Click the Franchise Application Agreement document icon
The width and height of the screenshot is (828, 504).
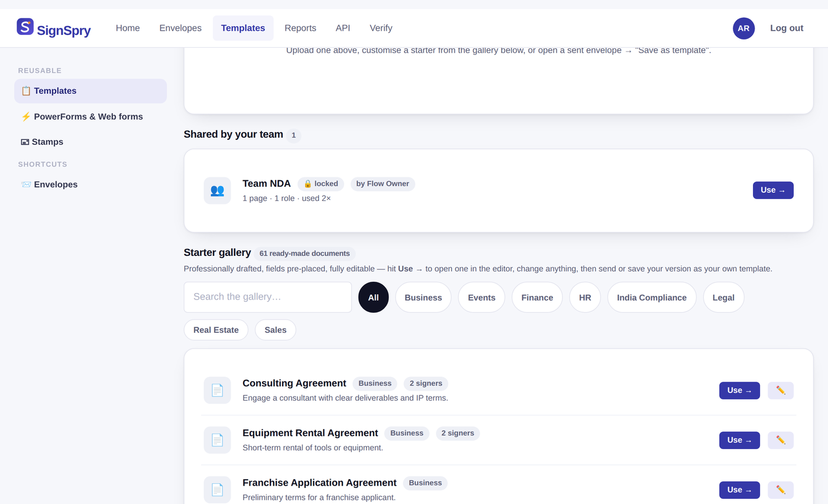(217, 490)
